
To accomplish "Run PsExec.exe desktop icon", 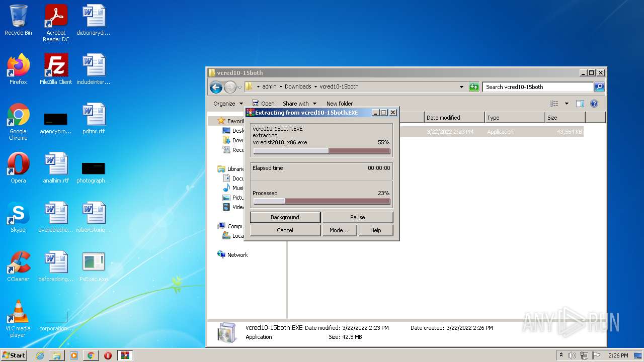I will (x=94, y=266).
